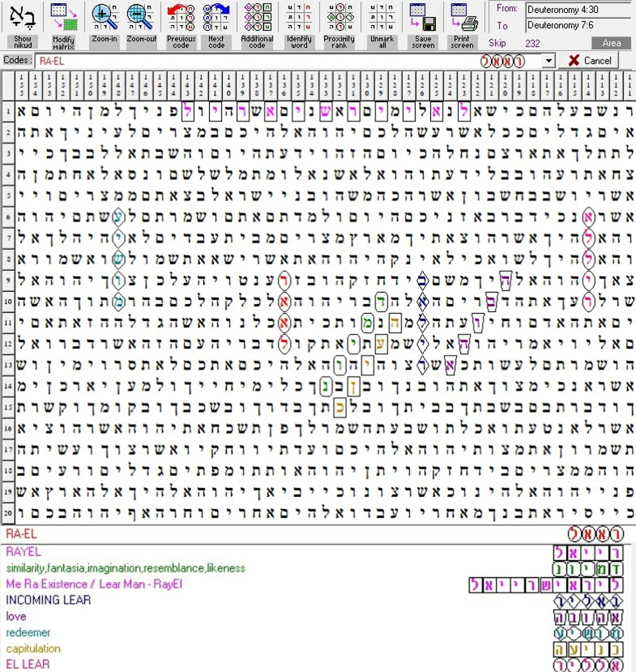636x672 pixels.
Task: Click the Codes label
Action: pyautogui.click(x=18, y=60)
